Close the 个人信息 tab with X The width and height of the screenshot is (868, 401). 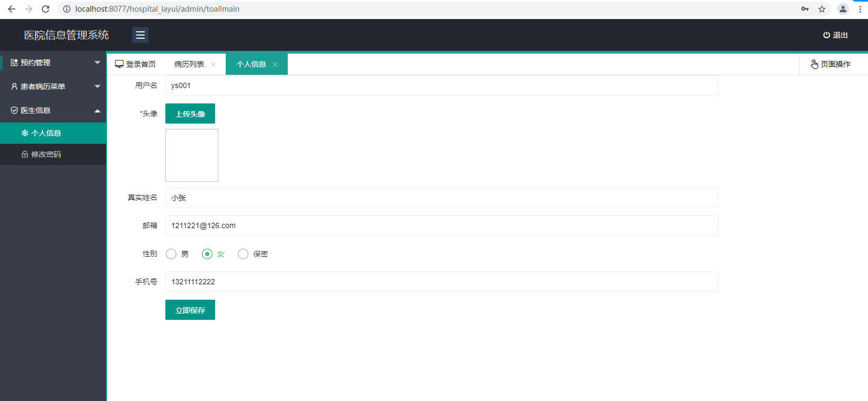click(x=275, y=65)
